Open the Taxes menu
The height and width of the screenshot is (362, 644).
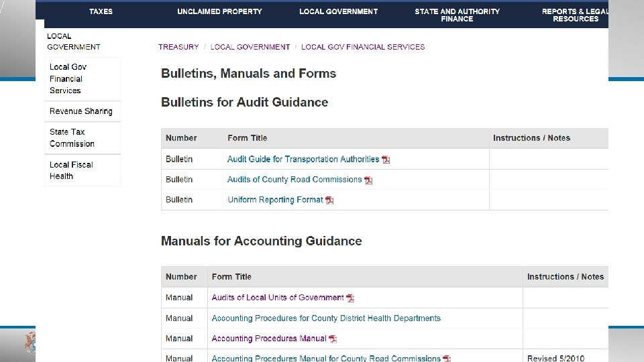coord(101,11)
